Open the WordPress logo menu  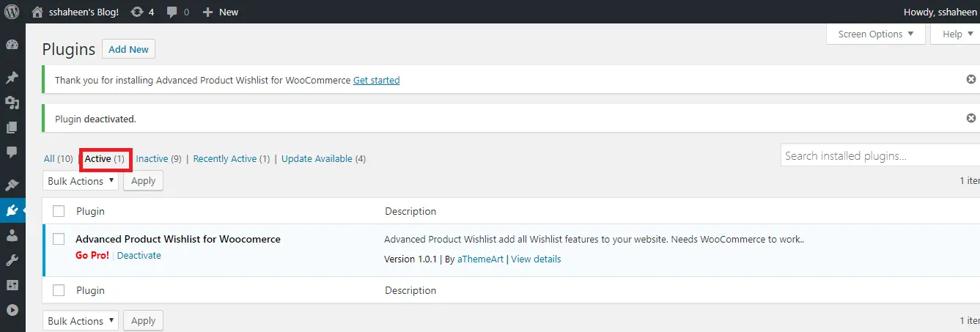click(12, 12)
